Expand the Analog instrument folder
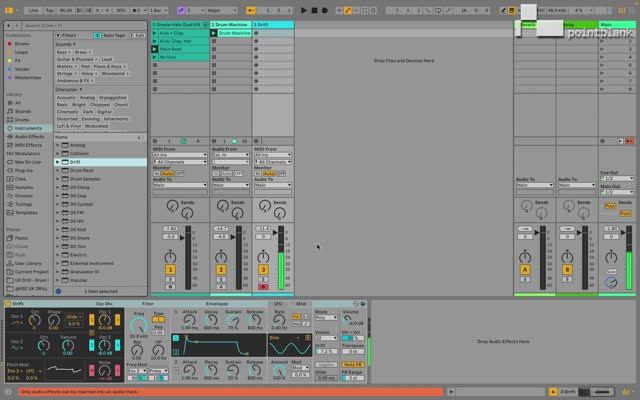Image resolution: width=640 pixels, height=400 pixels. (x=58, y=145)
